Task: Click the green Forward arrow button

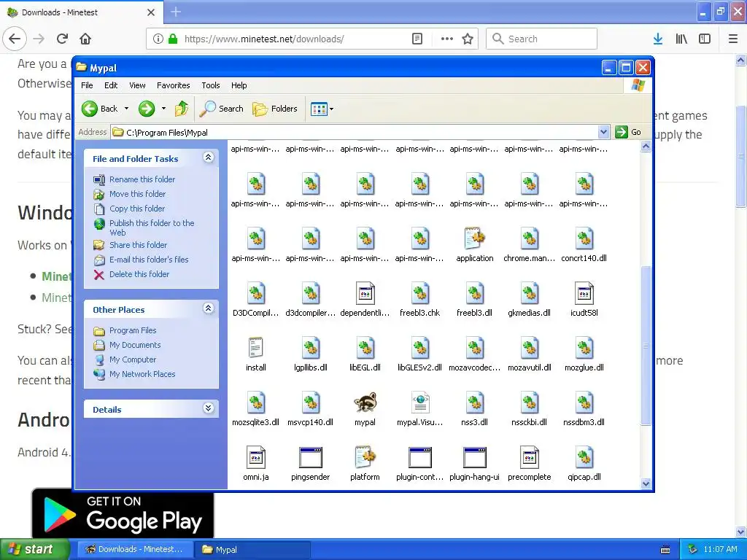Action: 147,109
